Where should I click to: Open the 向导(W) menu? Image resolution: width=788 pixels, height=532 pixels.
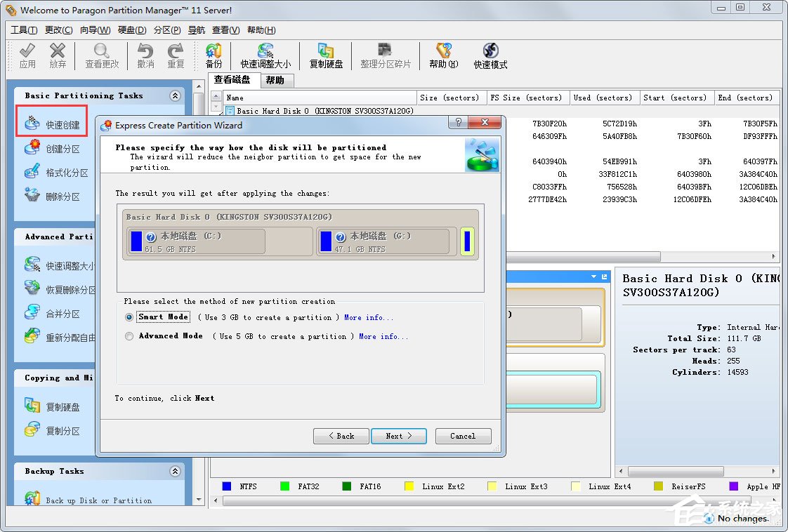coord(95,30)
